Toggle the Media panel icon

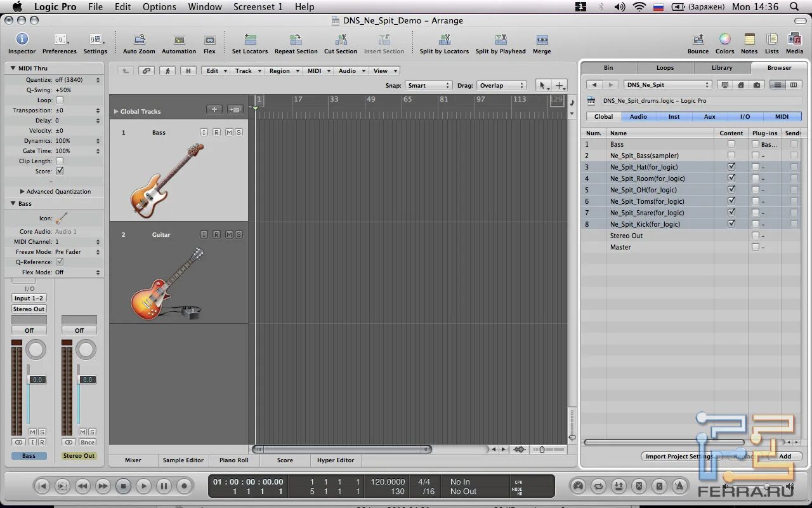tap(794, 40)
